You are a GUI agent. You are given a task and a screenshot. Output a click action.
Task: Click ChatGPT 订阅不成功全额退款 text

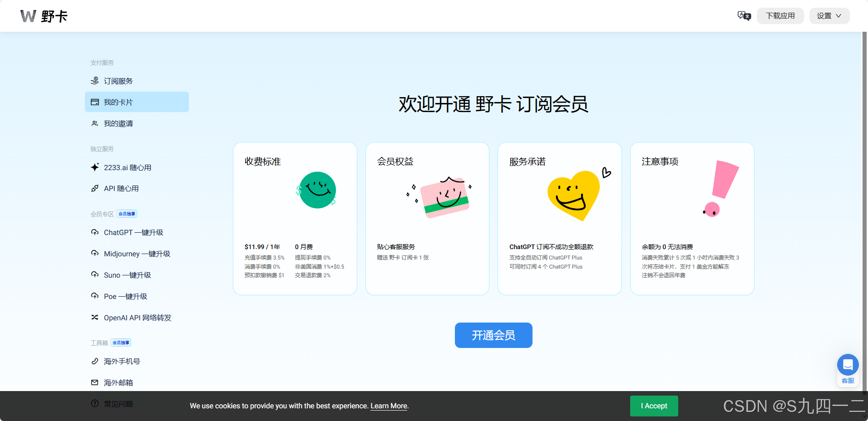[x=551, y=247]
